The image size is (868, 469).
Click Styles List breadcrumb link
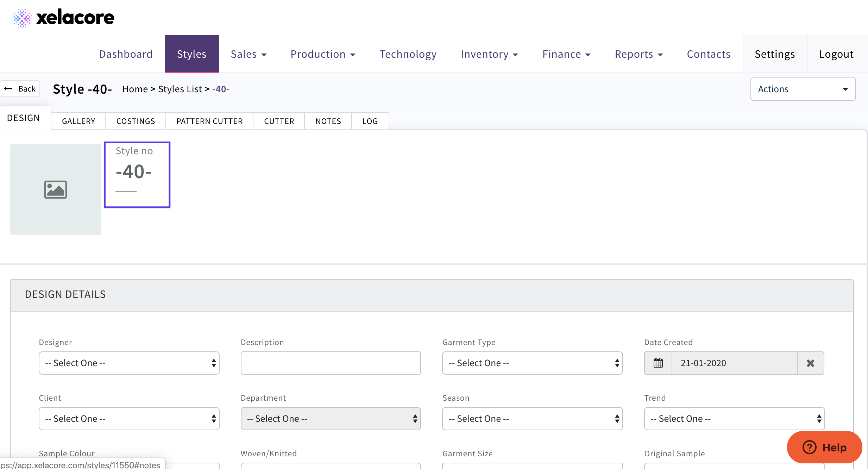[180, 89]
